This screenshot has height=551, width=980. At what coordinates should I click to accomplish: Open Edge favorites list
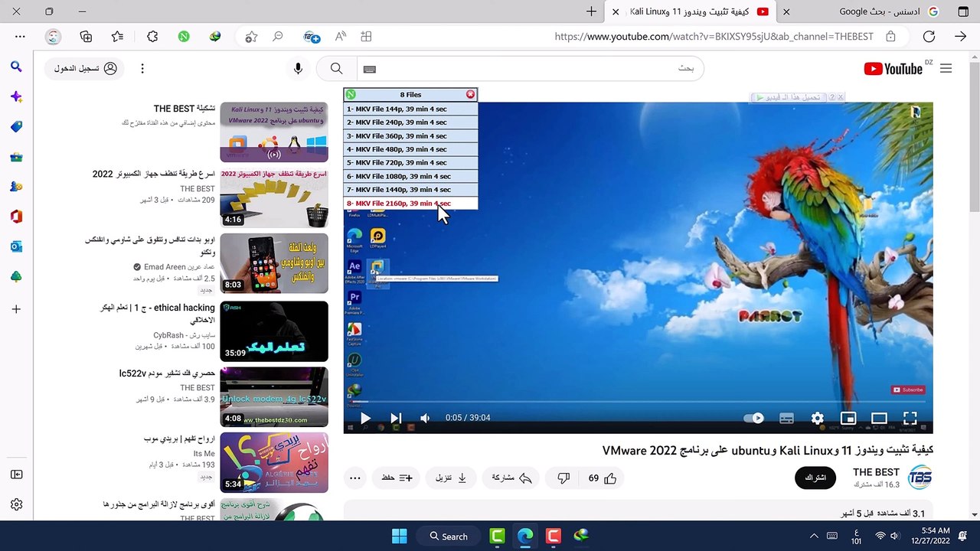117,37
